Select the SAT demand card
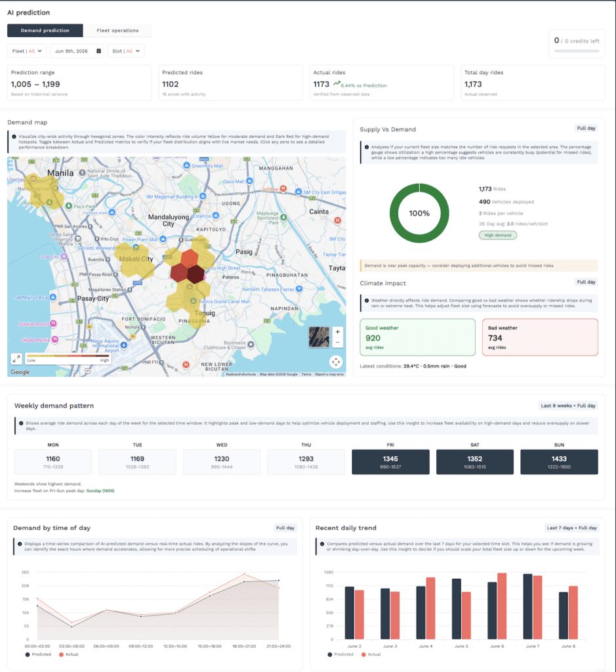Screen dimensions: 616x672 (475, 462)
